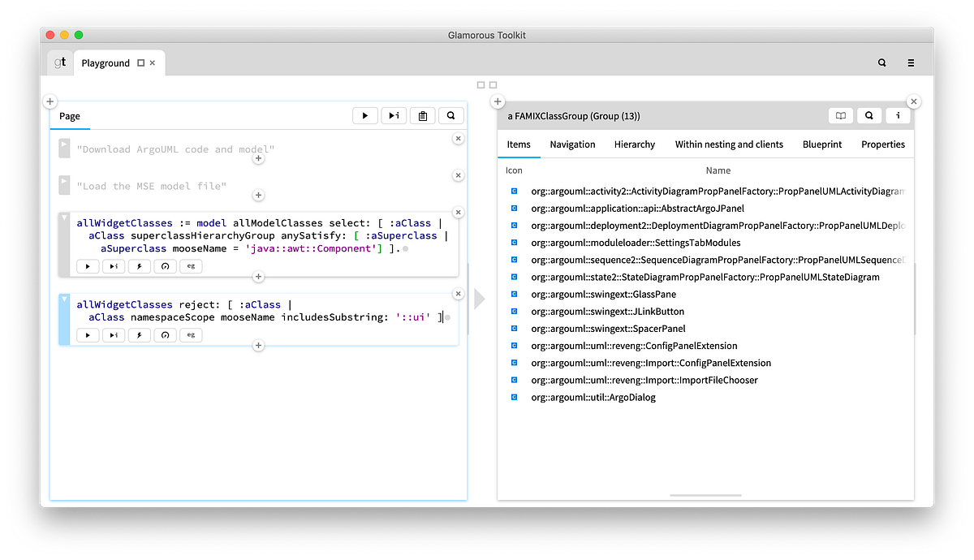Close the 'Load the MSE model file' snippet
The height and width of the screenshot is (560, 974).
click(x=458, y=175)
